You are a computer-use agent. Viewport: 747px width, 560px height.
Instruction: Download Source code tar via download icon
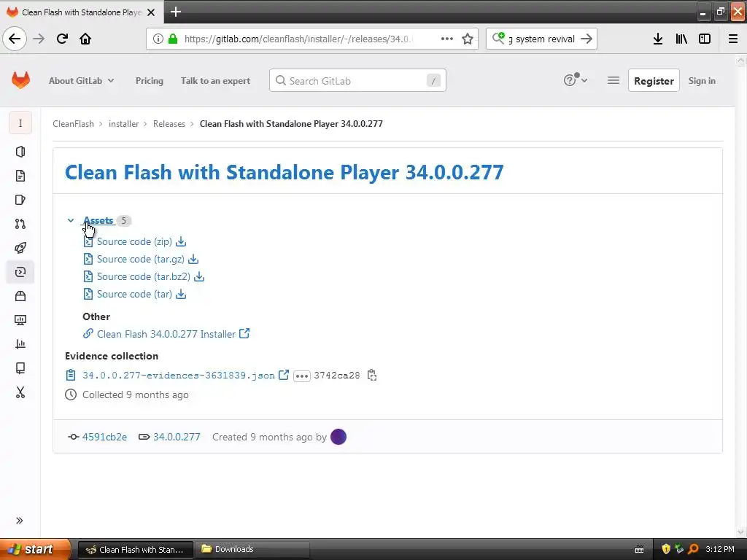pyautogui.click(x=181, y=295)
